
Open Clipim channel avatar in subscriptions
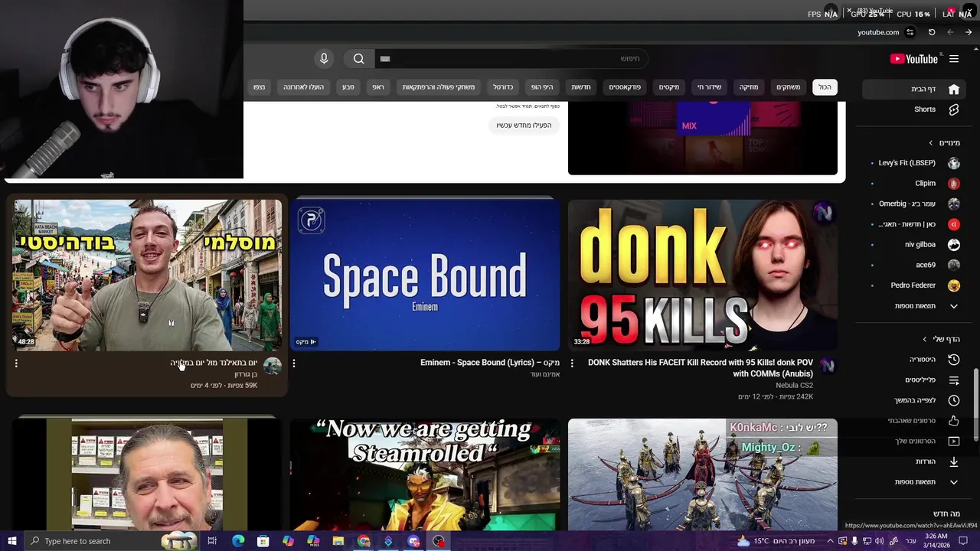(x=954, y=184)
